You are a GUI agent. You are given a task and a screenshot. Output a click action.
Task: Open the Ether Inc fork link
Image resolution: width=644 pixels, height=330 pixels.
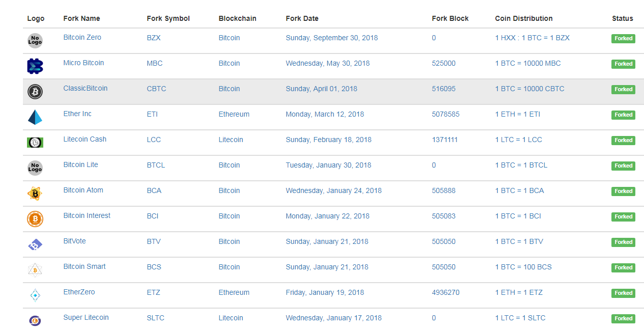77,114
